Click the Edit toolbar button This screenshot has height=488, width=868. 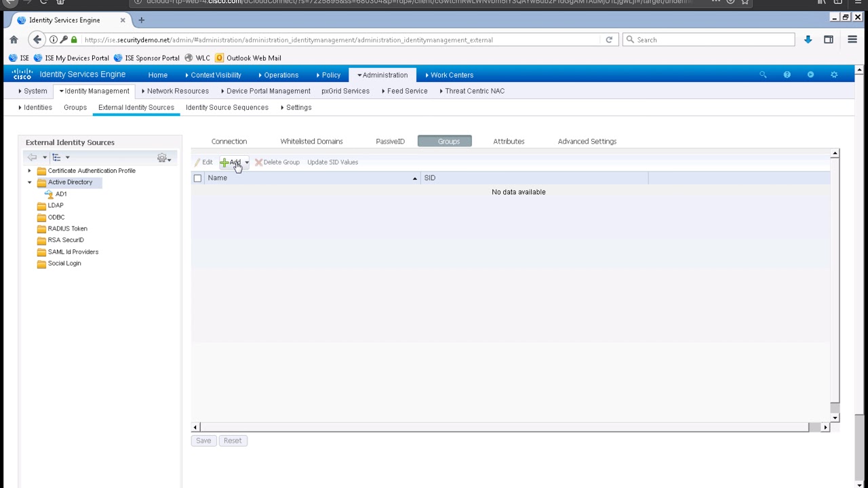click(203, 162)
